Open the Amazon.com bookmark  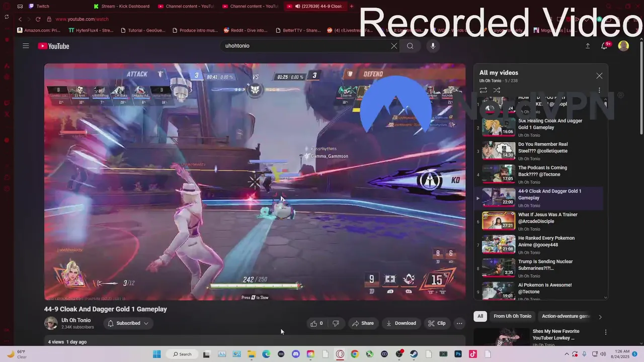pyautogui.click(x=39, y=30)
